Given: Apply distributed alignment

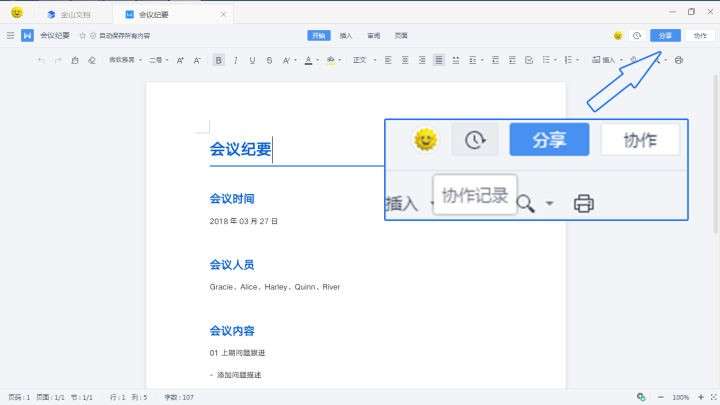Looking at the screenshot, I should coord(456,60).
